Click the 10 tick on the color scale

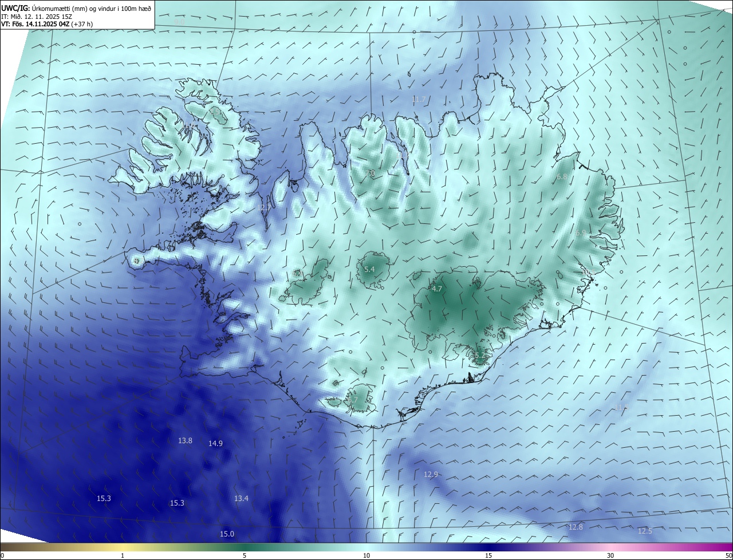pos(366,556)
